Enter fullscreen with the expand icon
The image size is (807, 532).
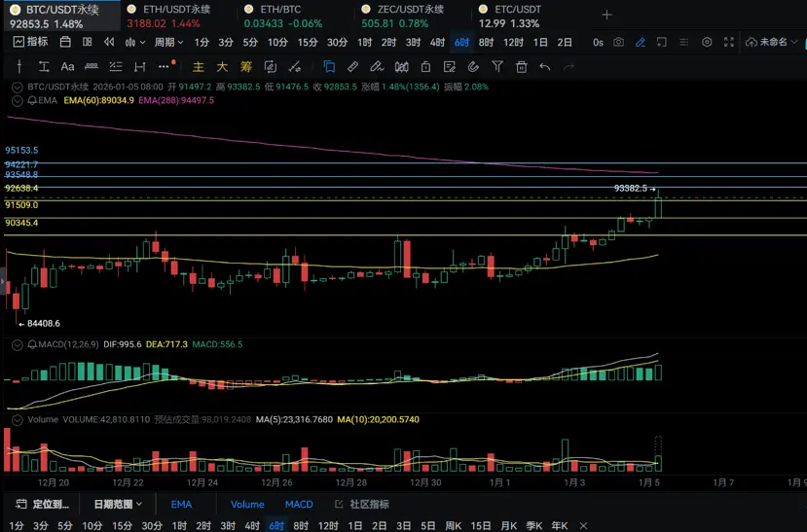click(729, 42)
